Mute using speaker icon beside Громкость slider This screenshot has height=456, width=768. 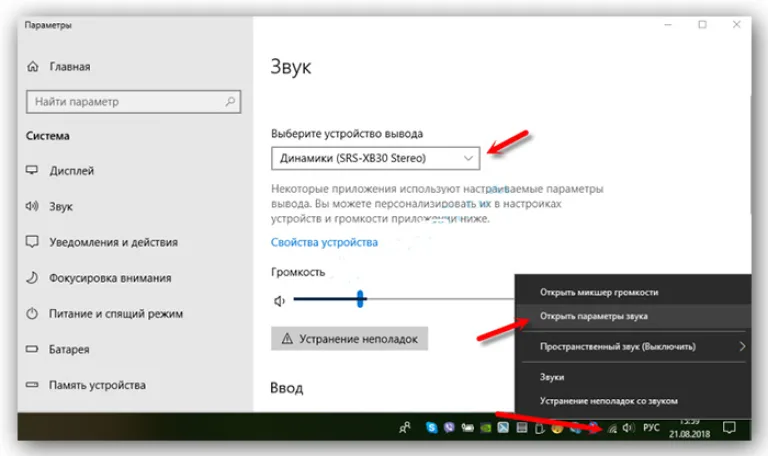(x=279, y=301)
